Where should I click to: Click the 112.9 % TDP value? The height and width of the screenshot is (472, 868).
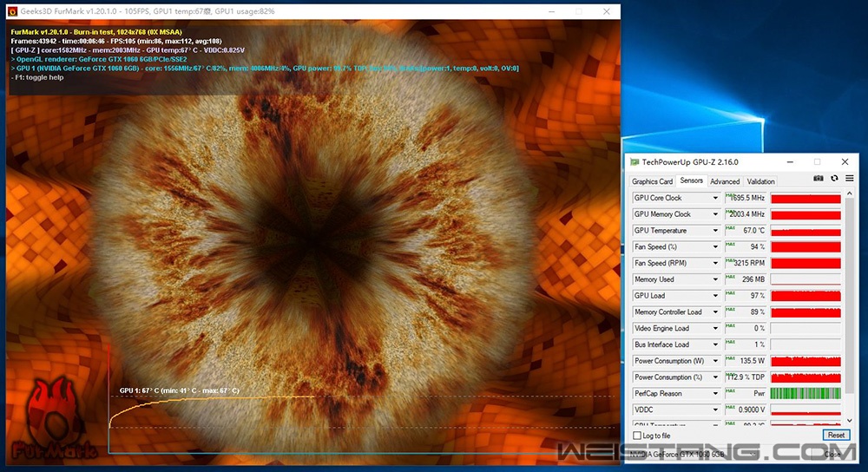click(746, 377)
